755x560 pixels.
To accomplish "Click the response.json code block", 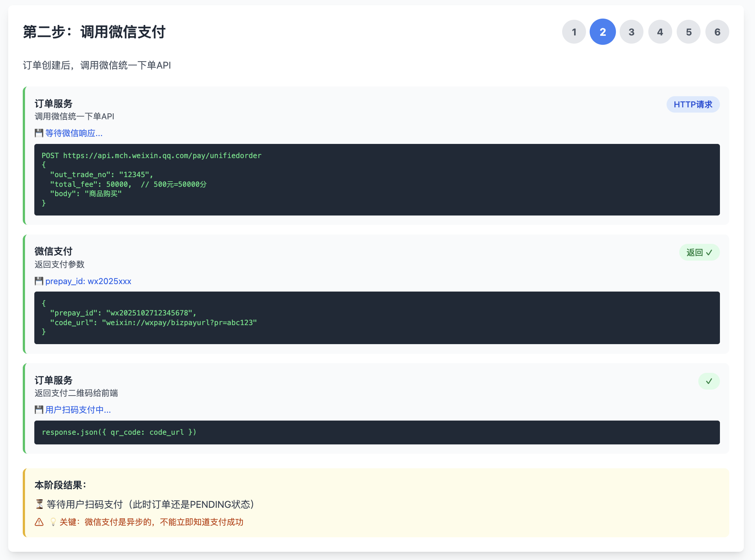I will click(x=377, y=432).
